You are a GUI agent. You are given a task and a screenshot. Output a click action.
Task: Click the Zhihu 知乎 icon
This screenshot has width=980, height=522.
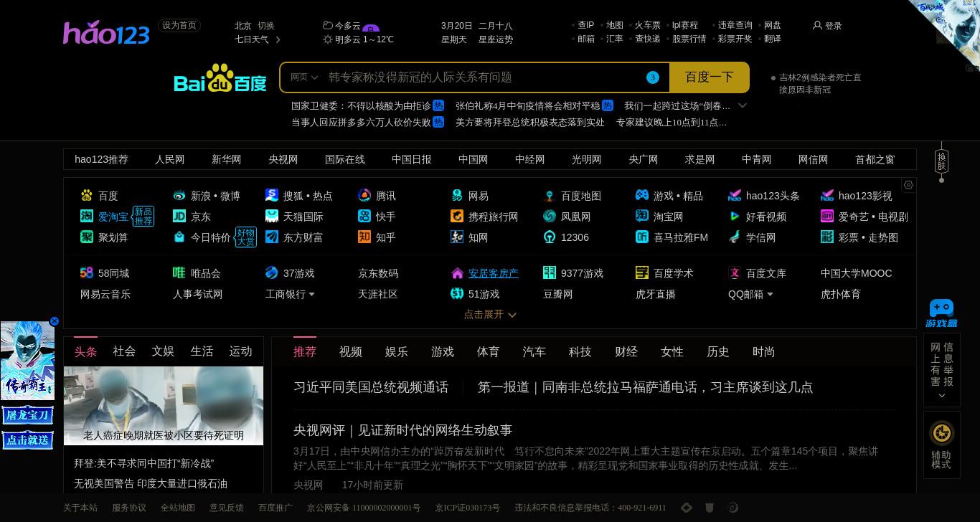[364, 237]
